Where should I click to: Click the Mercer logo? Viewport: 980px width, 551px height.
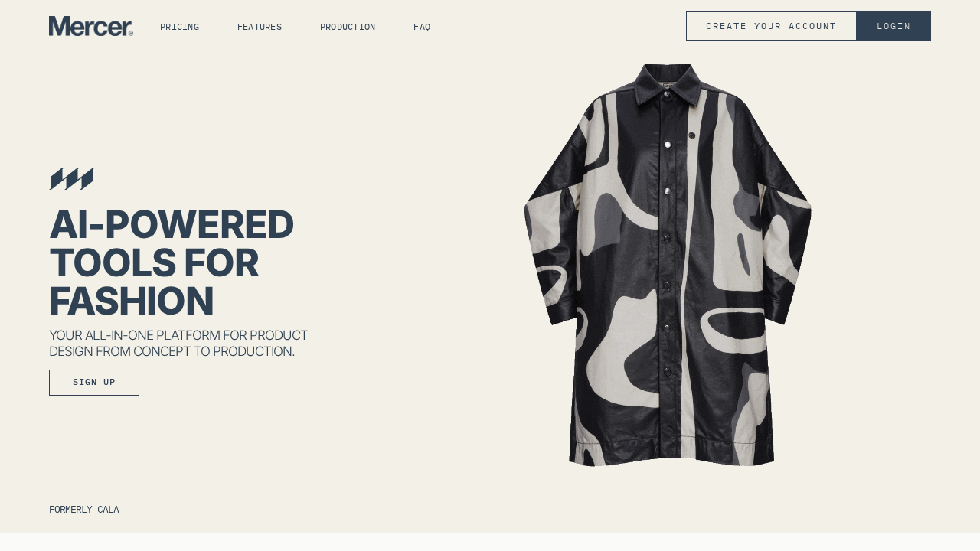pyautogui.click(x=90, y=26)
